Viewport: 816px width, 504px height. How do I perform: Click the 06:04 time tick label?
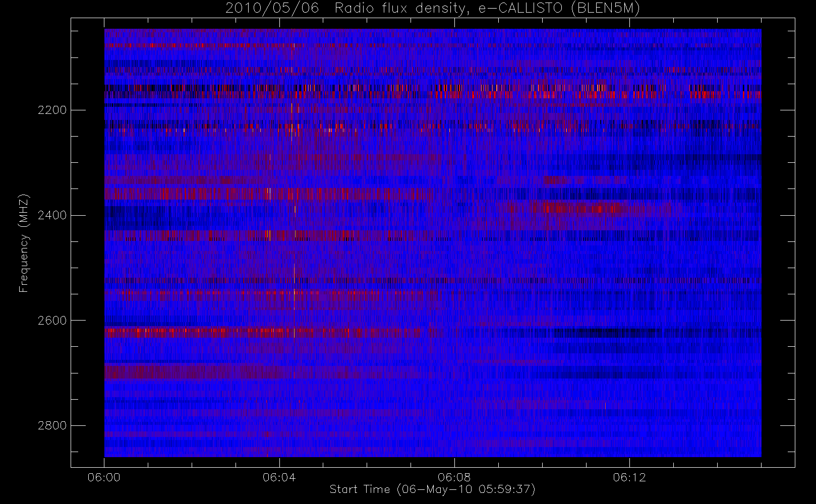click(279, 477)
